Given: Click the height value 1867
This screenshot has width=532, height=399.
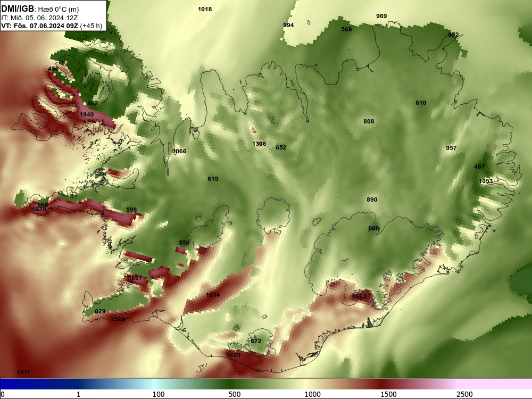Looking at the screenshot, I should [x=135, y=278].
